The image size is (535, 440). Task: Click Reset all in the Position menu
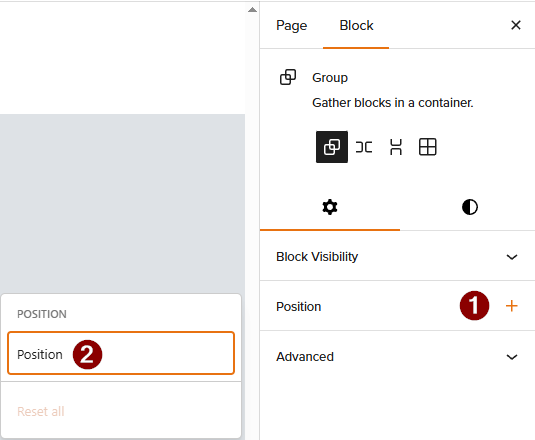click(41, 411)
